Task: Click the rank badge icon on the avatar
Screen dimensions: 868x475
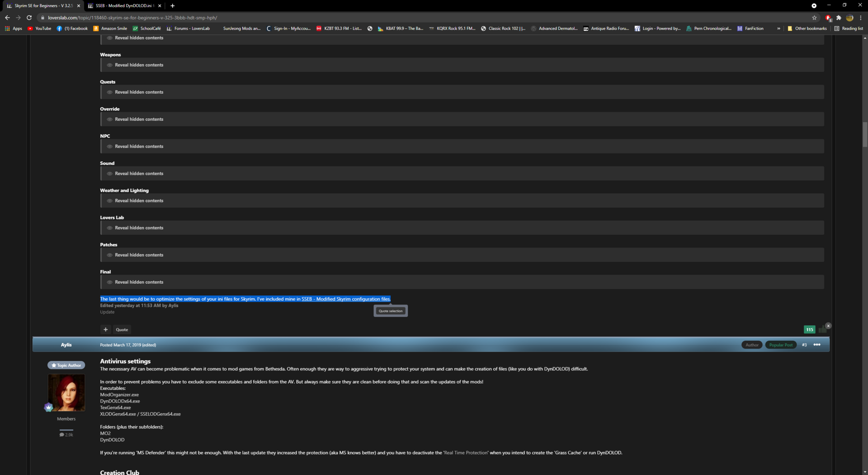Action: click(48, 407)
